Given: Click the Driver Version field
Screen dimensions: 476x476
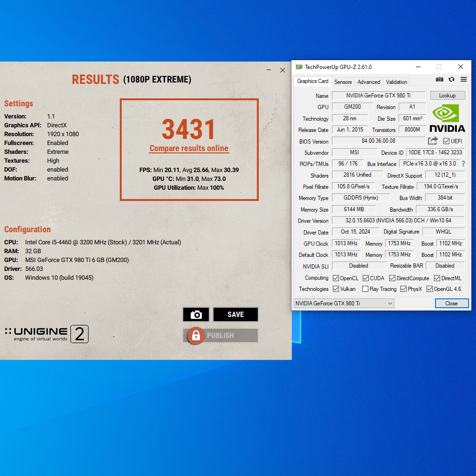Looking at the screenshot, I should (398, 221).
